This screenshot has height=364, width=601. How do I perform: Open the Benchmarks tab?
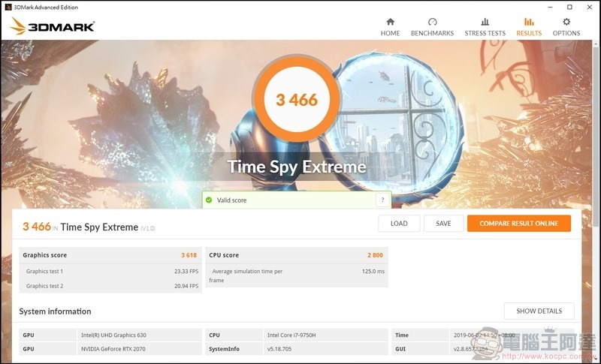tap(433, 27)
